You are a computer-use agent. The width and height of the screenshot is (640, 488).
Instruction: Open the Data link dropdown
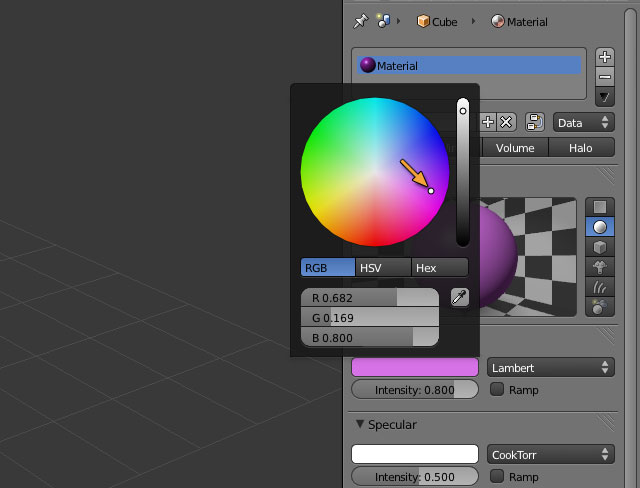583,122
